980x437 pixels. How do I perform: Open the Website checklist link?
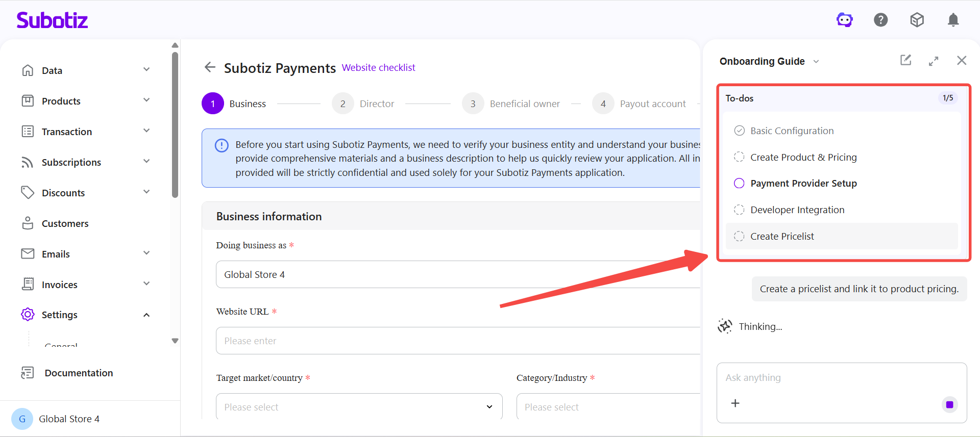click(x=378, y=68)
